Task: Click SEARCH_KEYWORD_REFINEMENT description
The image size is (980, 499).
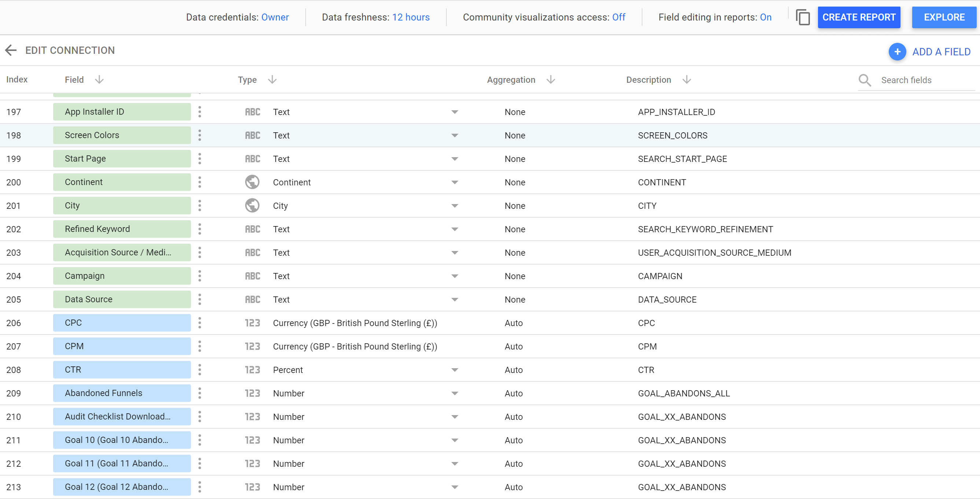Action: point(705,229)
